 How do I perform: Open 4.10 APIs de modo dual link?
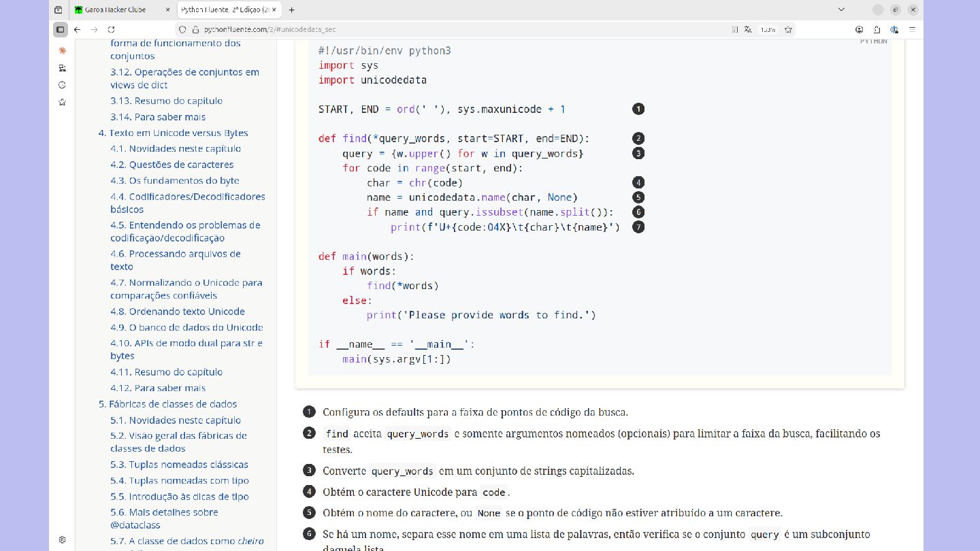point(186,350)
